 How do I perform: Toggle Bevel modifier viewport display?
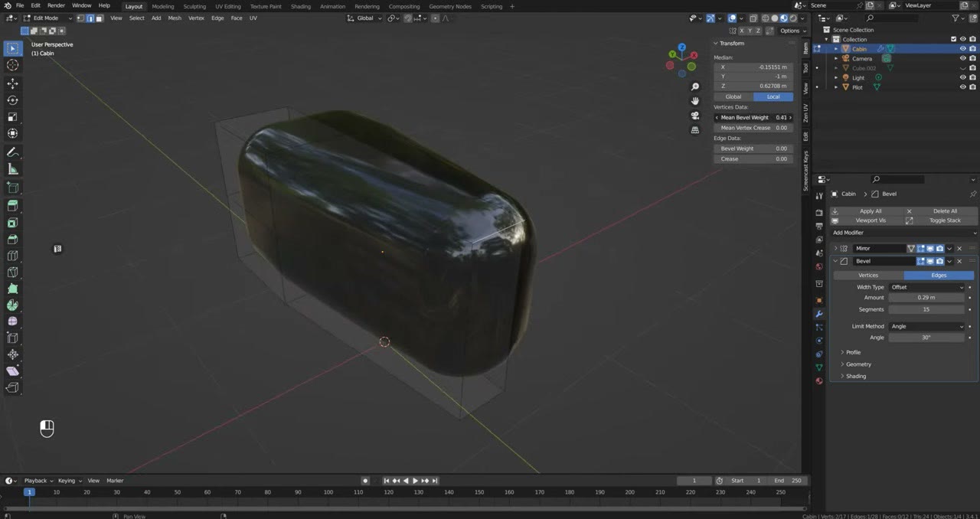click(x=930, y=261)
